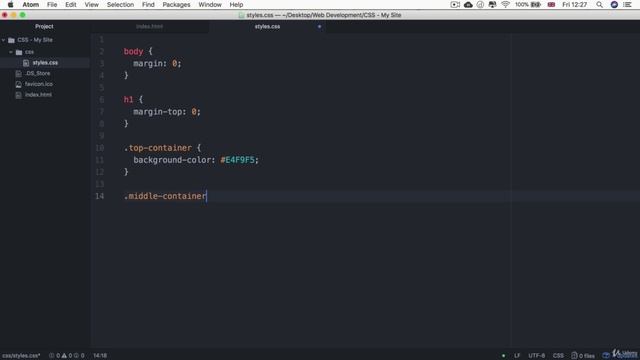Click the #E4F9F5 color value
The image size is (640, 360).
[237, 160]
